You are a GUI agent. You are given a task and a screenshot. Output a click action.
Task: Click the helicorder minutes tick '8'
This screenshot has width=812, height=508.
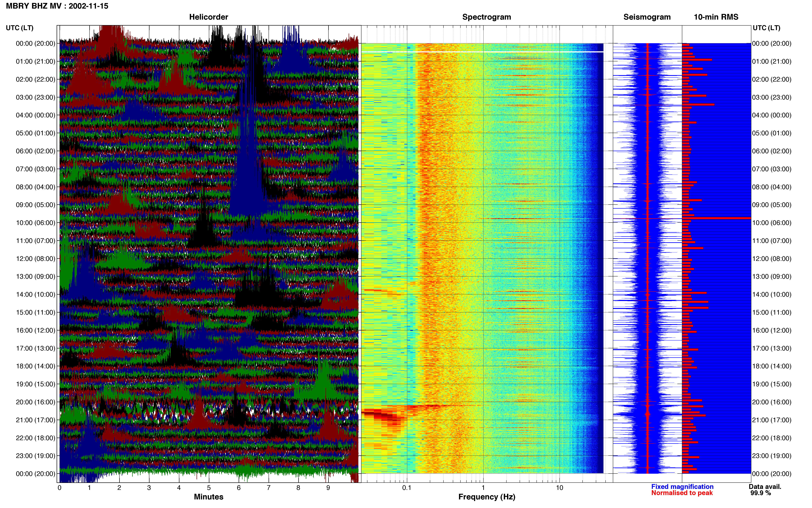(298, 488)
